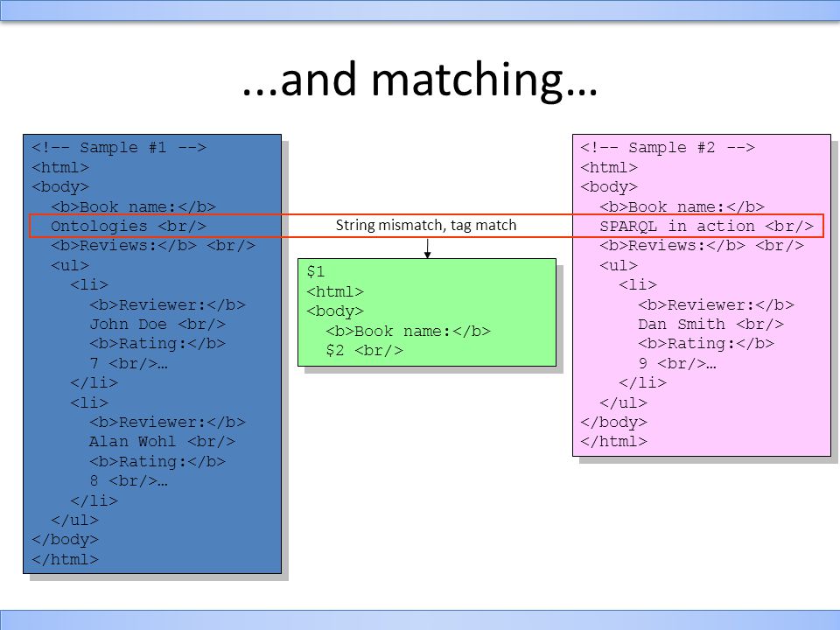Select the 'John Doe <br/>' line
The height and width of the screenshot is (630, 840).
[157, 324]
